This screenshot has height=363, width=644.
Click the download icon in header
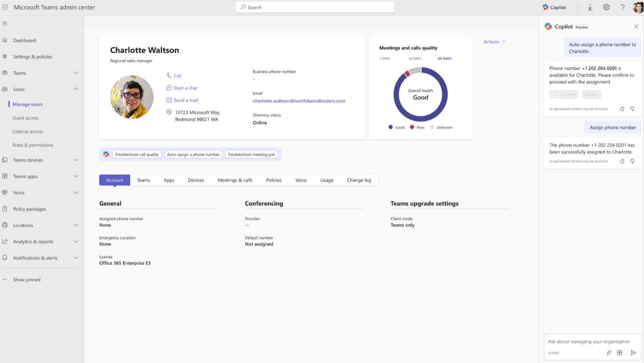click(590, 7)
